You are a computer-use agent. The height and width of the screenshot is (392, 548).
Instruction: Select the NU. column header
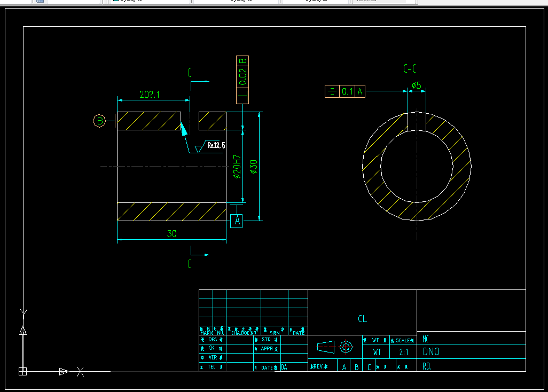[220, 333]
